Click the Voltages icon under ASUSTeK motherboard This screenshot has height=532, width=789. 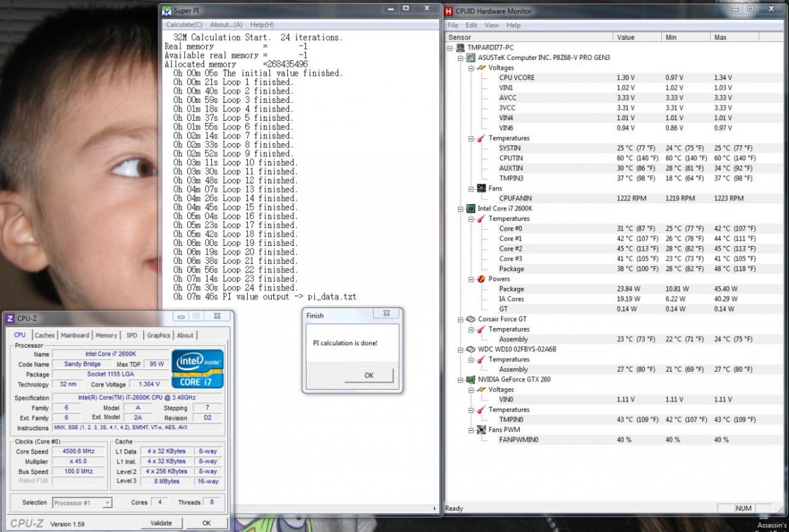tap(481, 68)
